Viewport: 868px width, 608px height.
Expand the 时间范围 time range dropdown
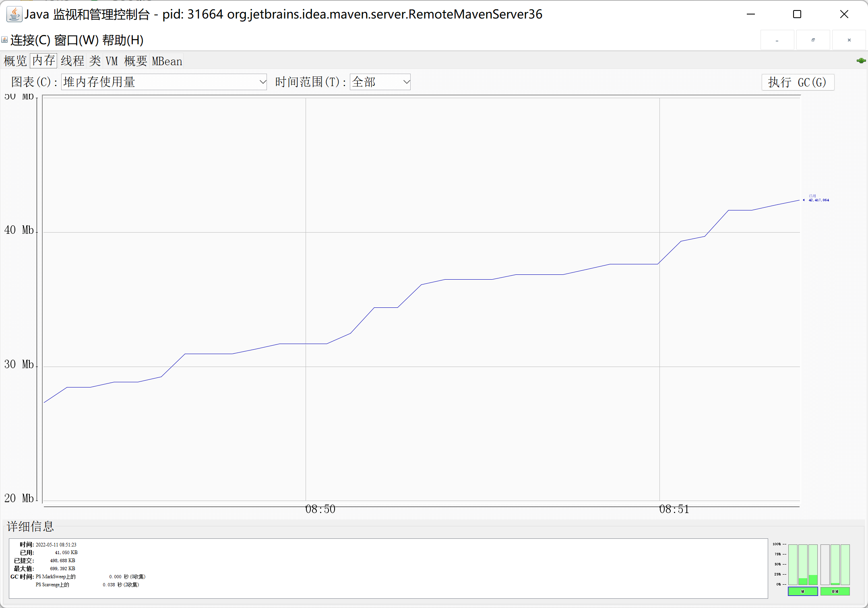[380, 82]
